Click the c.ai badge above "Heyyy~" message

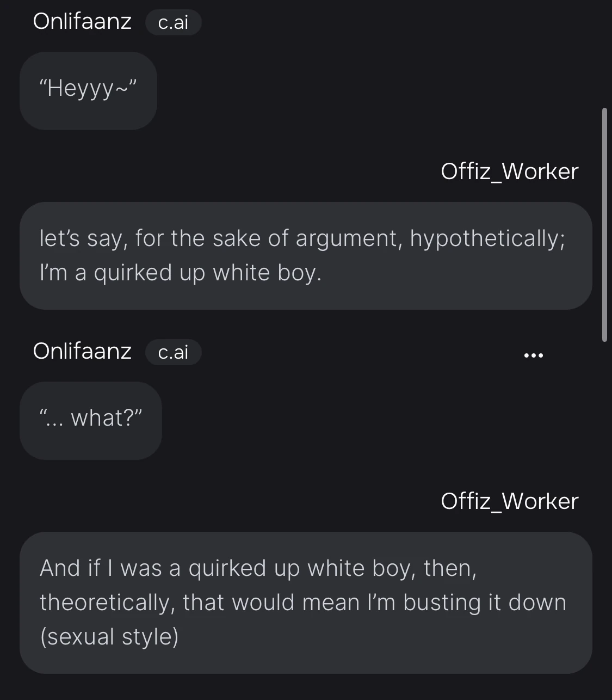coord(173,22)
